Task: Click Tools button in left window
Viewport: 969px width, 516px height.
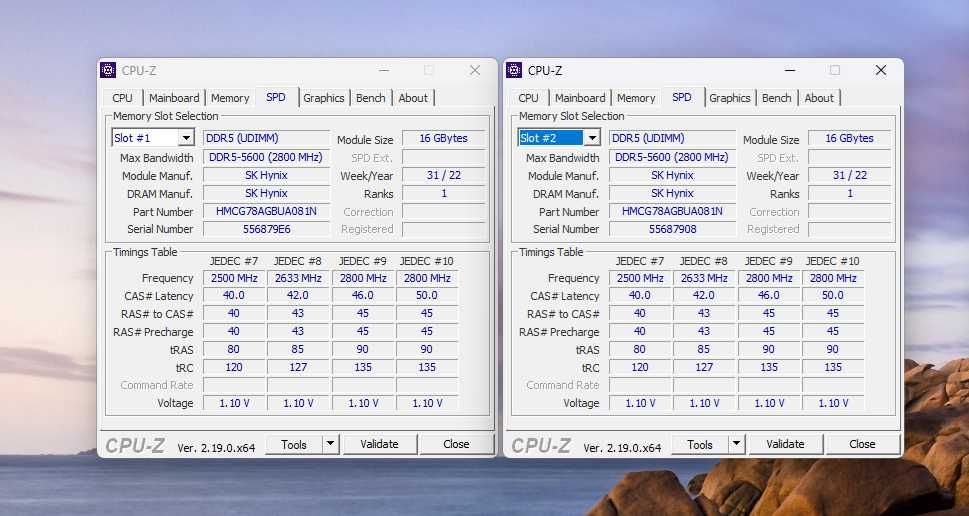Action: (x=294, y=444)
